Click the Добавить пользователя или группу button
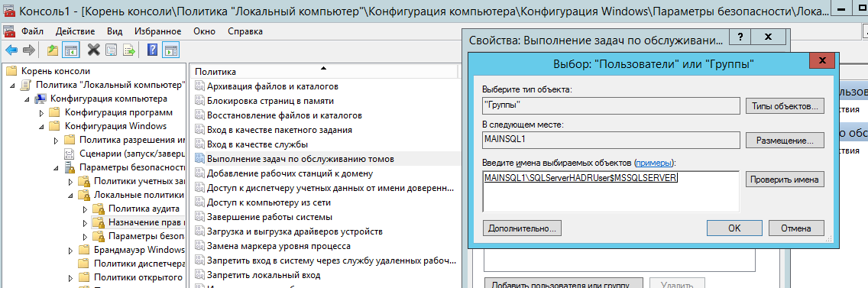Viewport: 868px width, 288px height. click(564, 283)
